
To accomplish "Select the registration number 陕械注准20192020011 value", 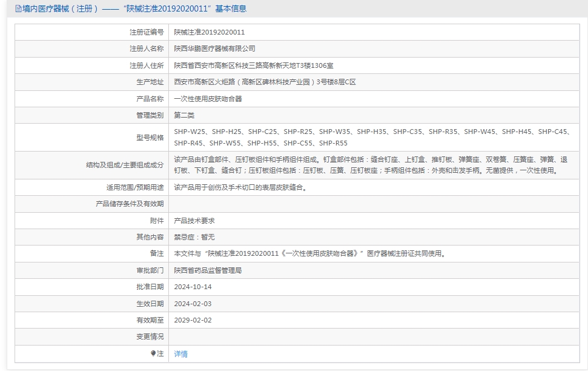I will pyautogui.click(x=210, y=32).
